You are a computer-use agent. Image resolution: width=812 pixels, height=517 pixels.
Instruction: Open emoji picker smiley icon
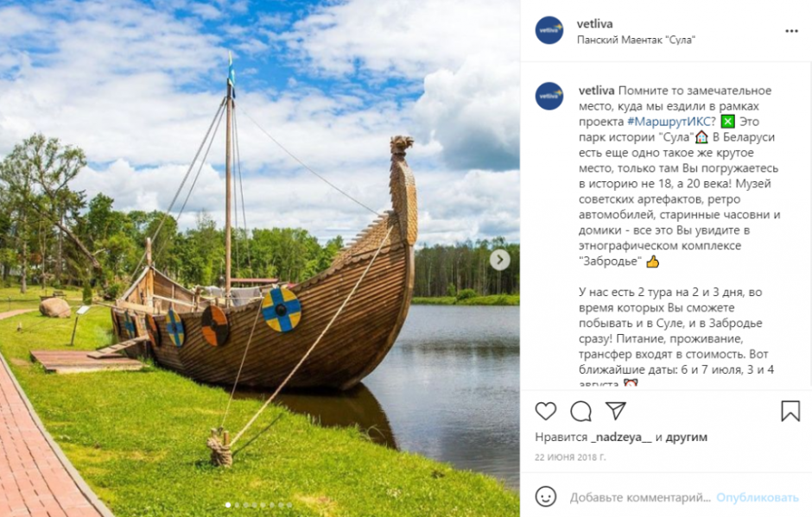point(546,496)
